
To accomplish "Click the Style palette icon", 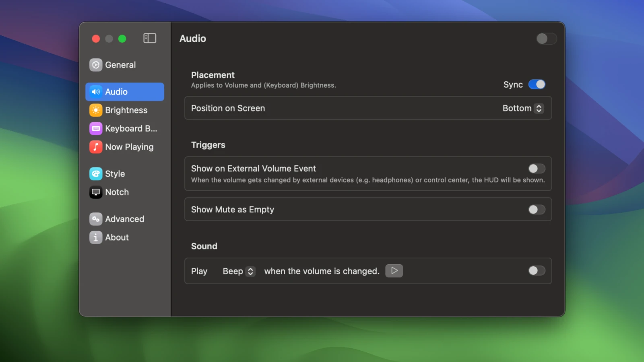I will click(96, 174).
